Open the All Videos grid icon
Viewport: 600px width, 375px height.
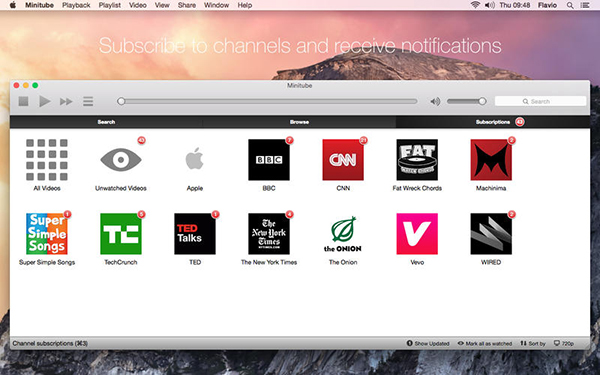point(47,160)
